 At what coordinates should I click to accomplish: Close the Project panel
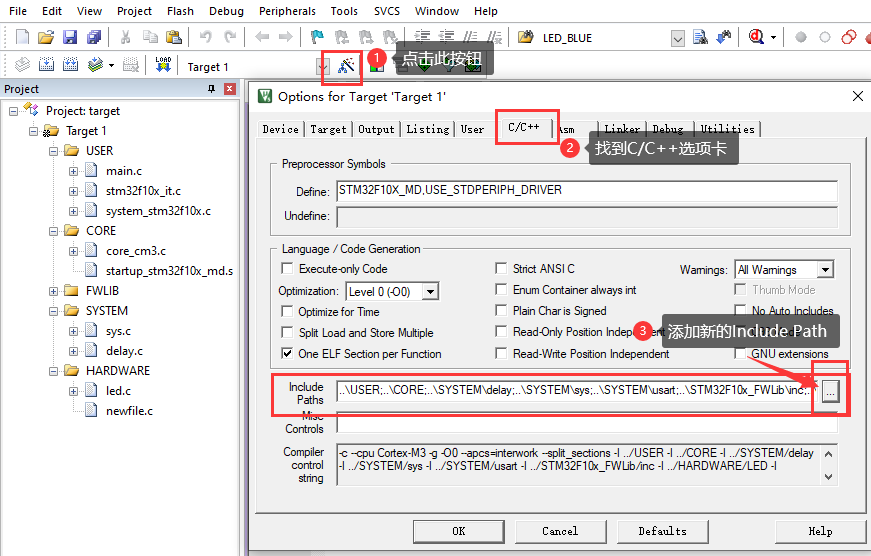tap(230, 89)
